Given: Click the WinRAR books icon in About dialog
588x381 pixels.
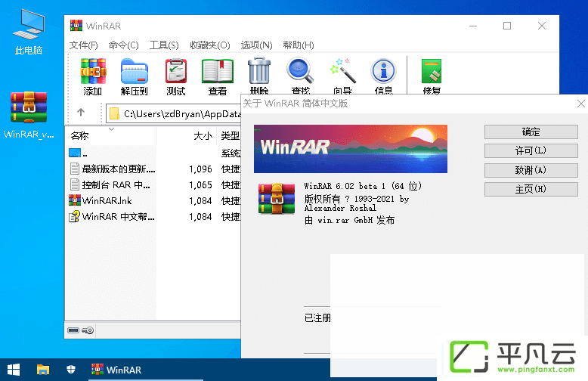Looking at the screenshot, I should coord(277,199).
